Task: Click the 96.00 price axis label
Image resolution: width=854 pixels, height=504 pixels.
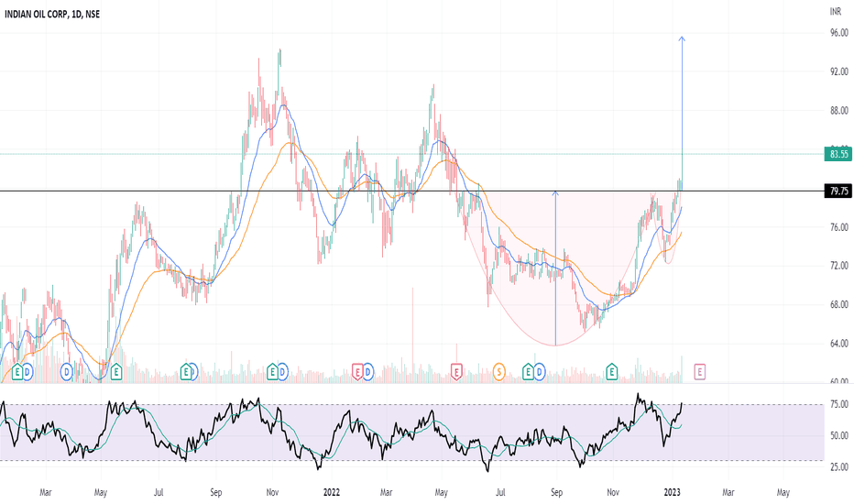Action: point(838,33)
